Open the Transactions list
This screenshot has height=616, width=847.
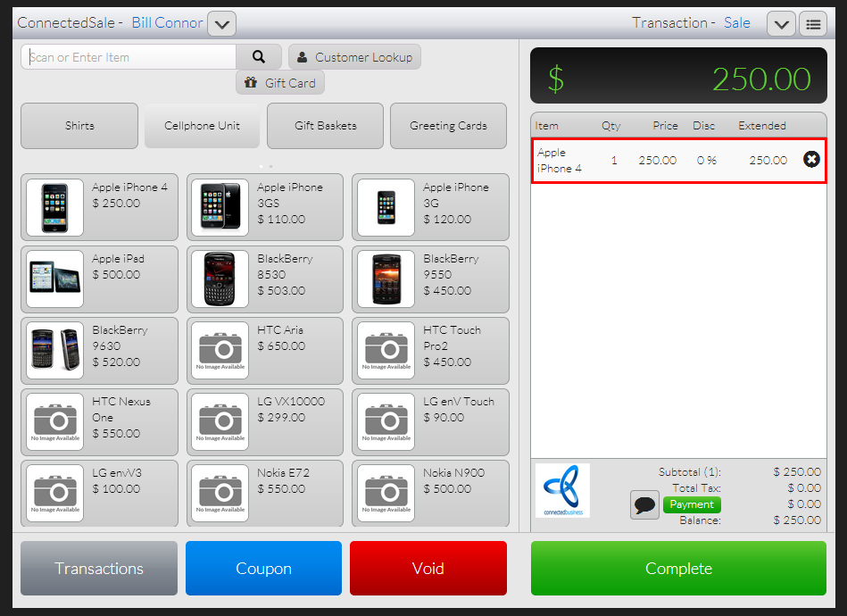coord(99,568)
